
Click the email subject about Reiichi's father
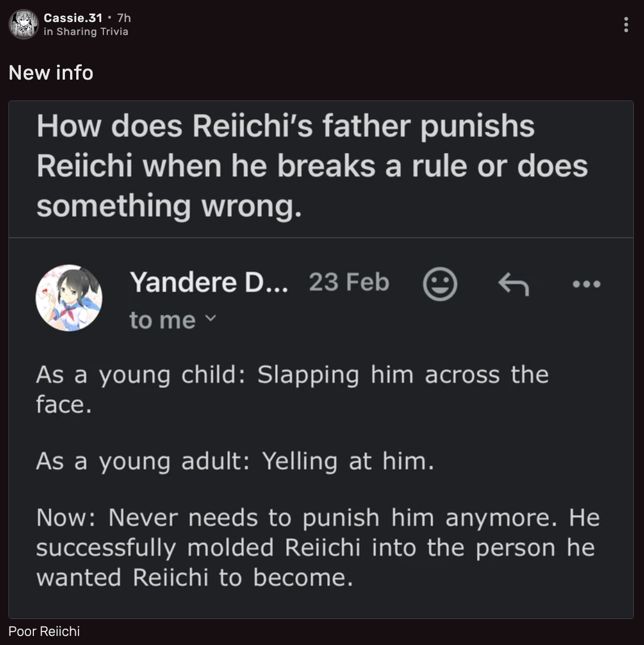(x=312, y=166)
